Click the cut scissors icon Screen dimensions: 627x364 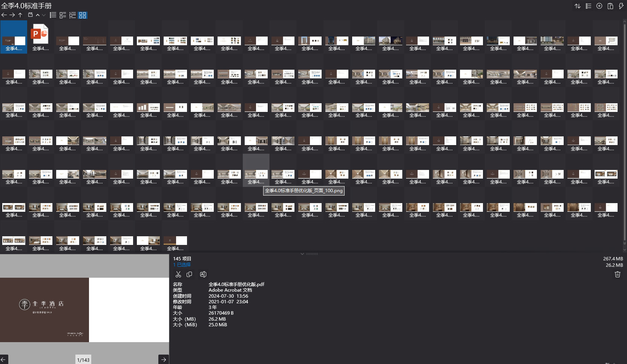click(x=178, y=274)
